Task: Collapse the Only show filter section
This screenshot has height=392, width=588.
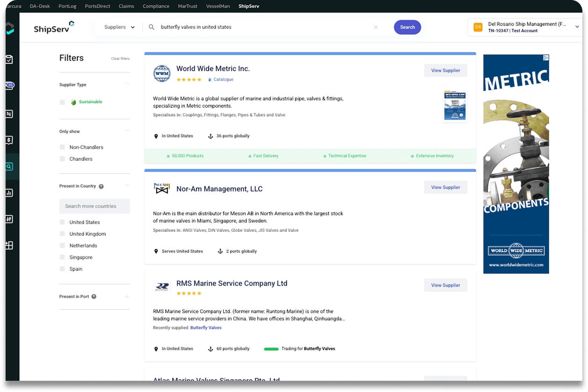Action: (x=127, y=131)
